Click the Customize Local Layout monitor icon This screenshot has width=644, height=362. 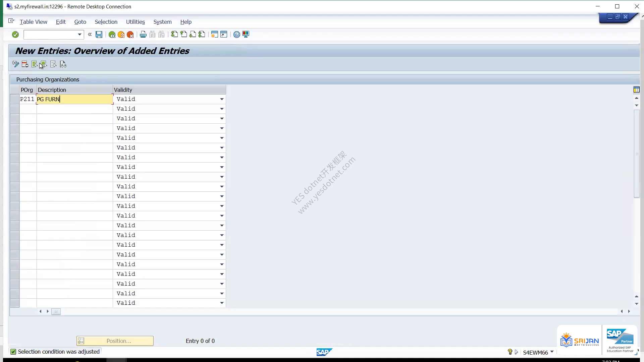pos(246,35)
